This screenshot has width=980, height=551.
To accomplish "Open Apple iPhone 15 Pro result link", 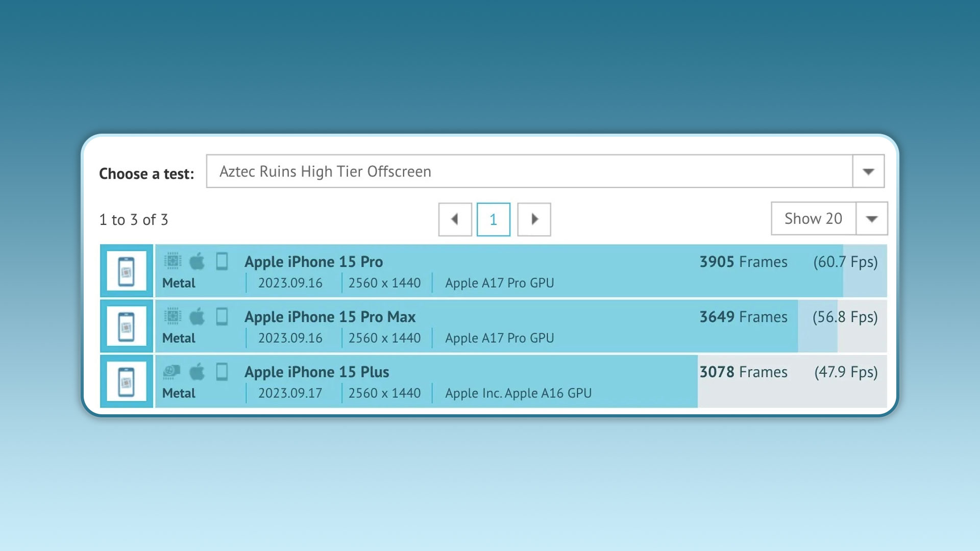I will click(x=313, y=262).
